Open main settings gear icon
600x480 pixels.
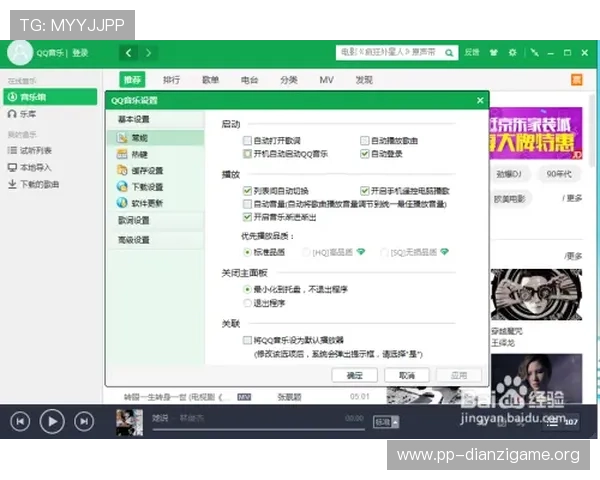[512, 52]
